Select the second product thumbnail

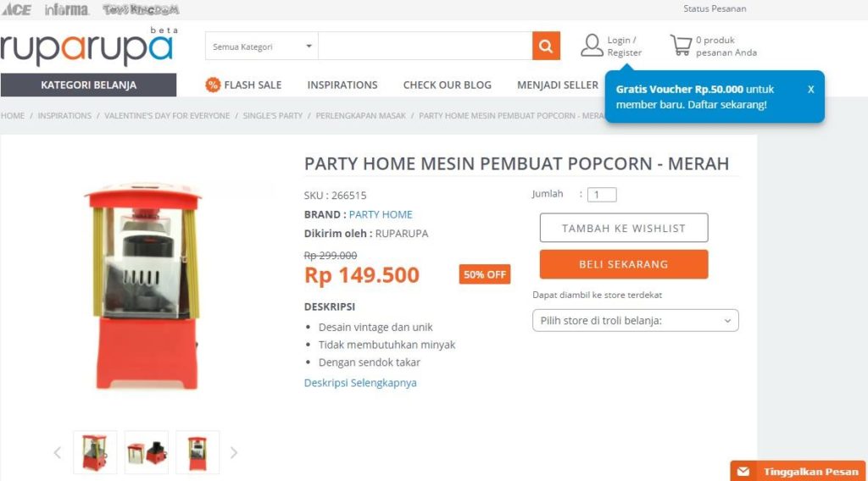[x=147, y=452]
